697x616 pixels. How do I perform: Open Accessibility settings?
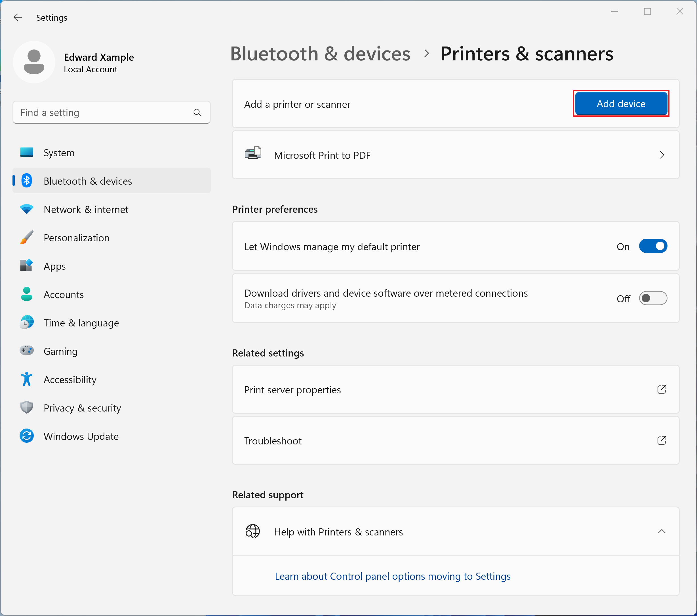pos(111,379)
